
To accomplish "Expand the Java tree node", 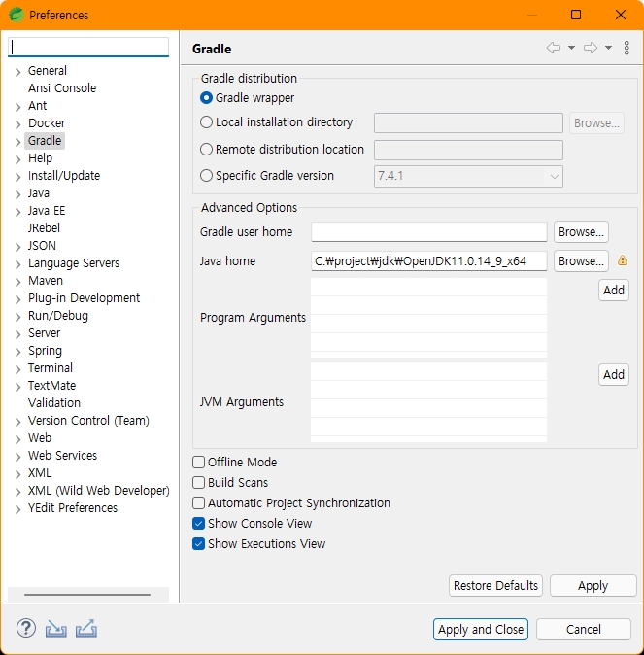I will click(x=17, y=194).
